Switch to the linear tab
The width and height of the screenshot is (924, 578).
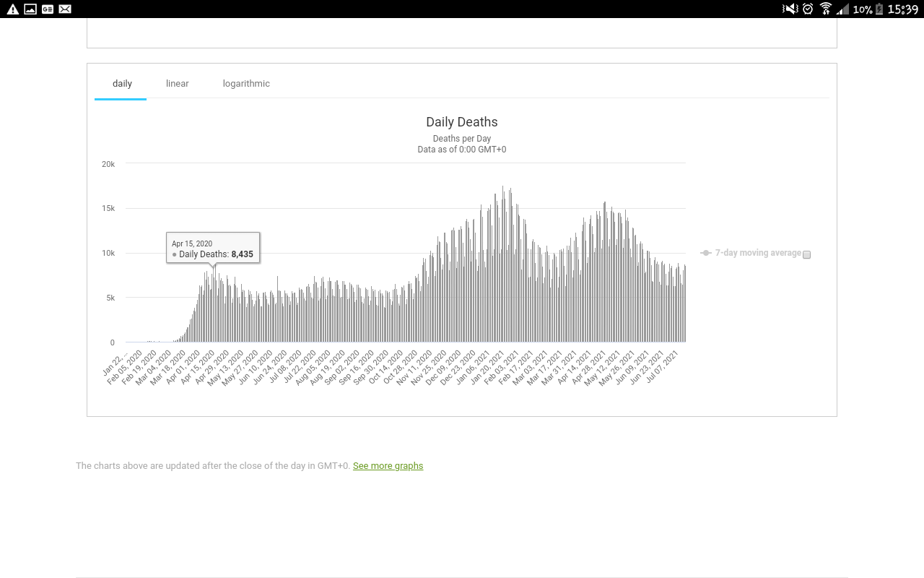pyautogui.click(x=177, y=84)
